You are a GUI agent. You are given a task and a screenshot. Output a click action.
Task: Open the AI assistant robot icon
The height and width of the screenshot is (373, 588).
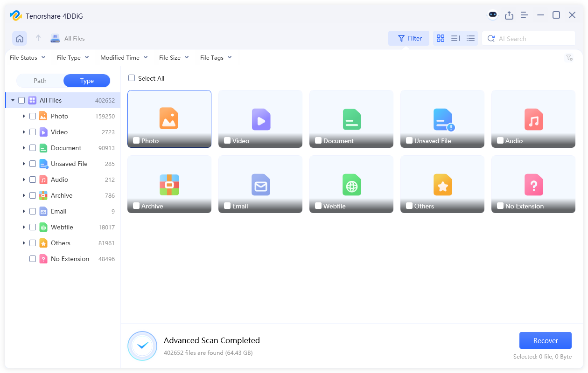click(x=493, y=15)
